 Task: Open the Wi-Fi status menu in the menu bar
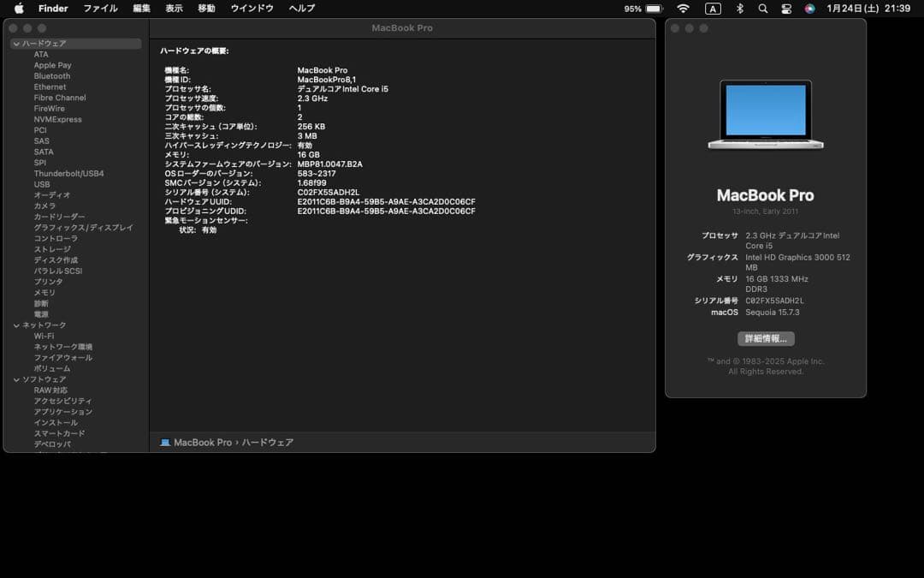683,9
